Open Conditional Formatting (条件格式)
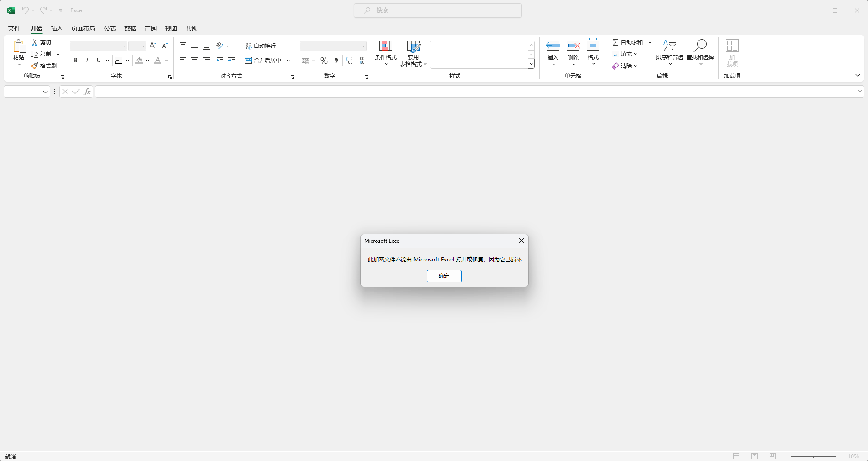868x461 pixels. [386, 53]
